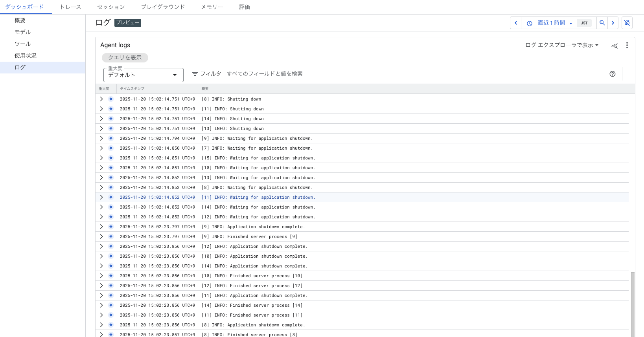Toggle the auto-refresh sync icon
This screenshot has width=644, height=337.
[x=627, y=23]
